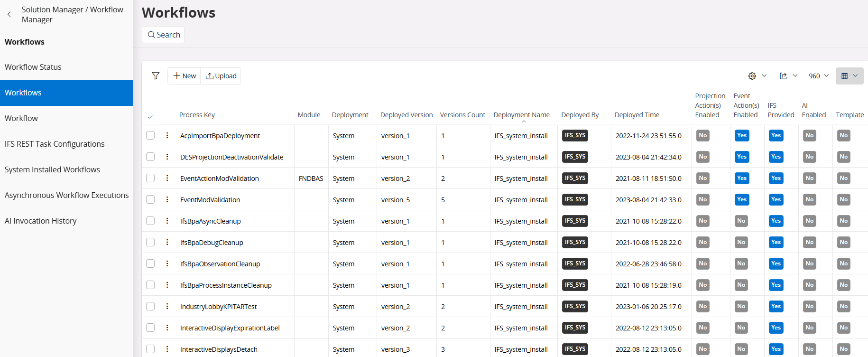Open the filter panel funnel icon
The height and width of the screenshot is (357, 868).
tap(156, 76)
